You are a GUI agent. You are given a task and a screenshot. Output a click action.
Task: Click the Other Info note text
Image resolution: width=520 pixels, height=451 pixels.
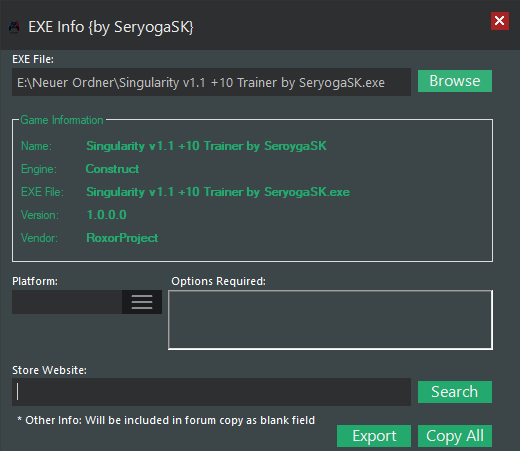coord(166,420)
